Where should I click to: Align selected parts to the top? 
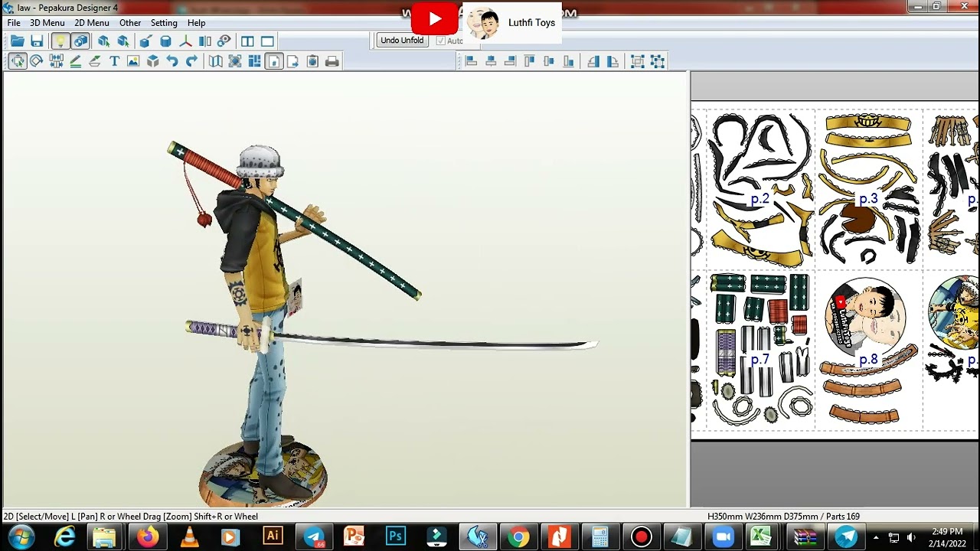(x=530, y=61)
